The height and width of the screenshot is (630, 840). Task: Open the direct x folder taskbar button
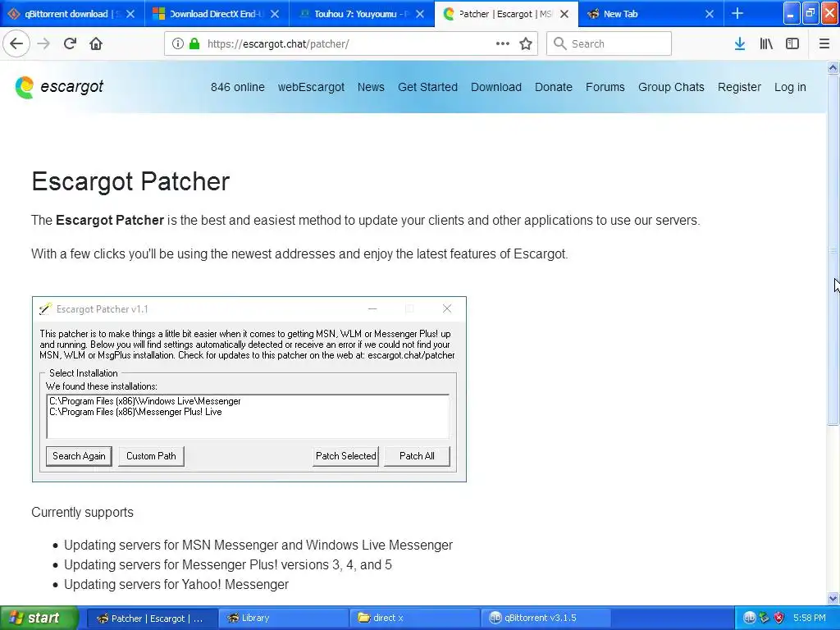(415, 618)
